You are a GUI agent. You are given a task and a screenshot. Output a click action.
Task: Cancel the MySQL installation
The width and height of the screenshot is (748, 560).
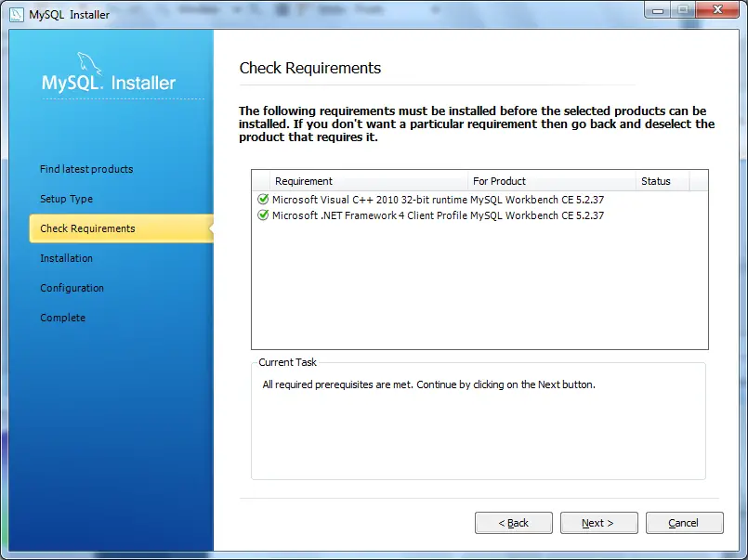tap(684, 523)
